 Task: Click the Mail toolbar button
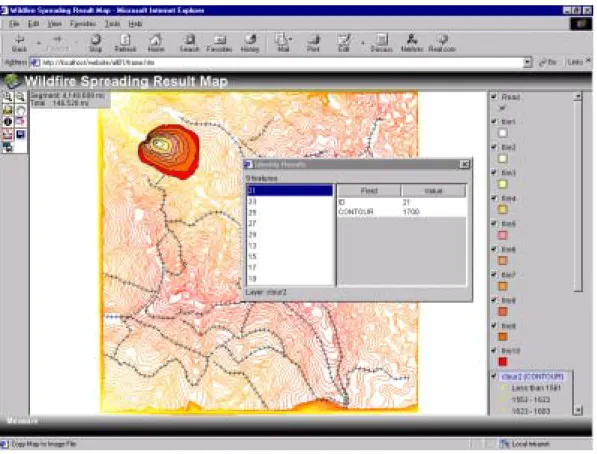(x=283, y=43)
